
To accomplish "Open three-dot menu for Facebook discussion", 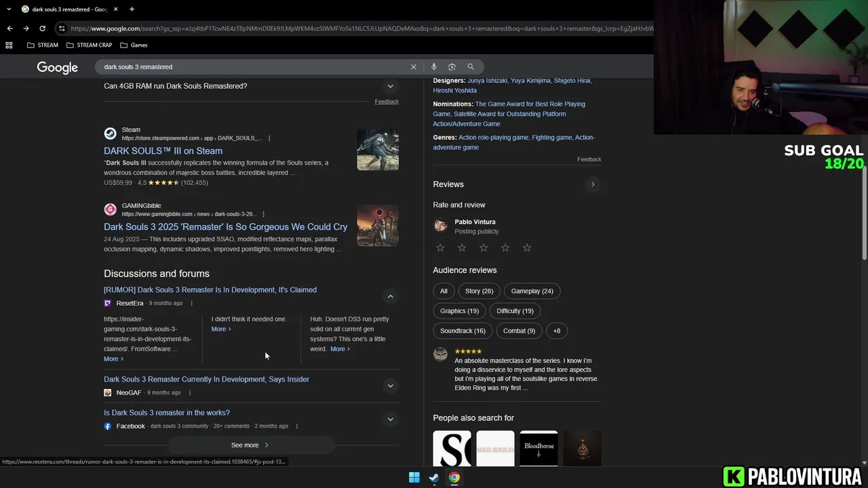I will click(296, 426).
